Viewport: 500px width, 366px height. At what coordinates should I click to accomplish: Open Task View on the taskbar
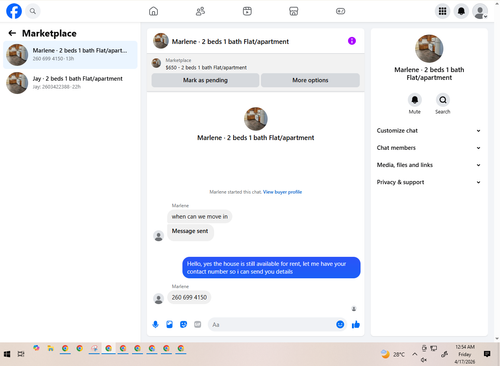click(21, 354)
